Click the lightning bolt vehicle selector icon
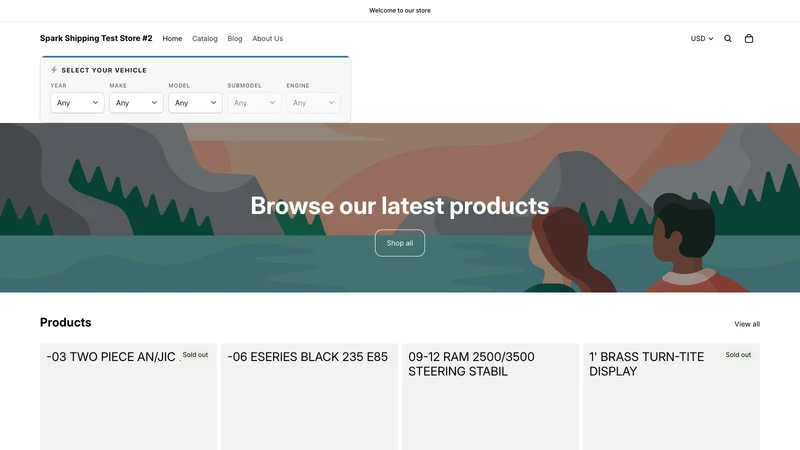The image size is (800, 450). pos(54,70)
